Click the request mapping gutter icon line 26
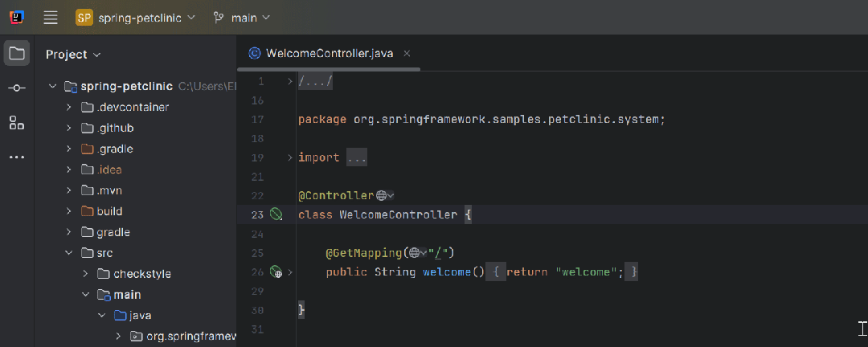Image resolution: width=868 pixels, height=347 pixels. click(276, 271)
